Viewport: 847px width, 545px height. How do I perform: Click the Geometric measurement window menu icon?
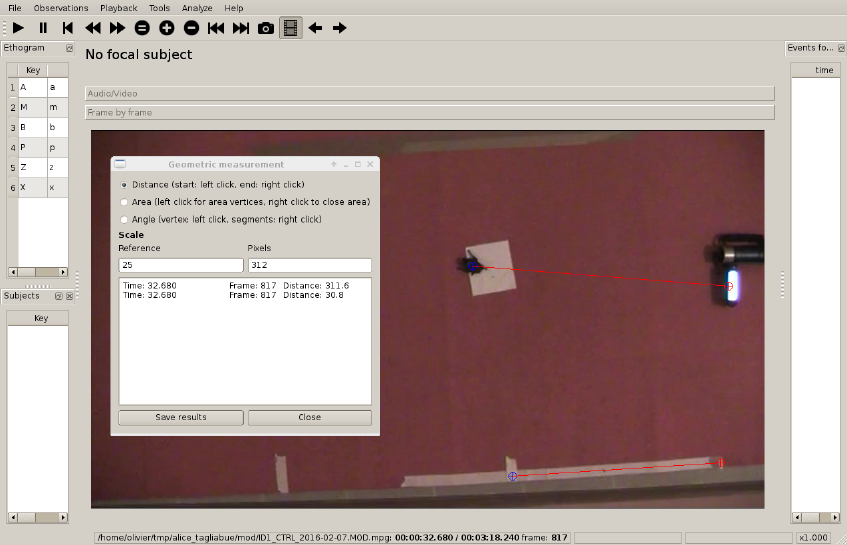(x=120, y=164)
